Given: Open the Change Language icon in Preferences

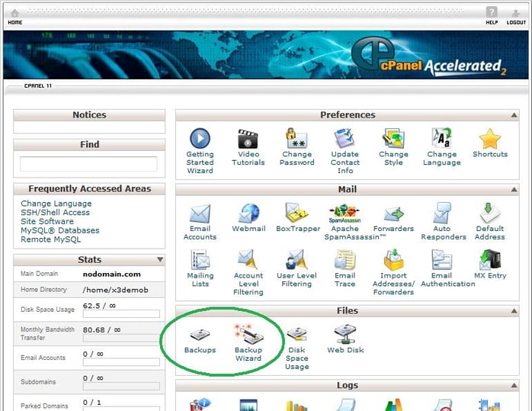Looking at the screenshot, I should 441,138.
